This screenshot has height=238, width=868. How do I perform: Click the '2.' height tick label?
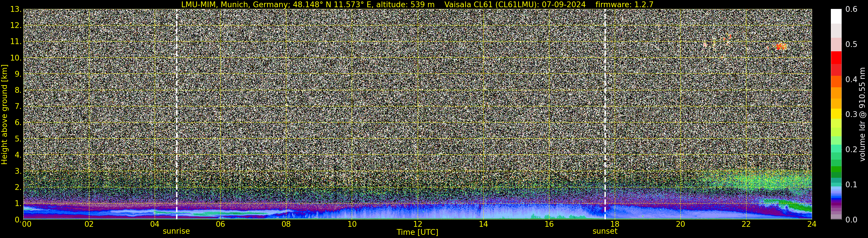click(x=18, y=188)
